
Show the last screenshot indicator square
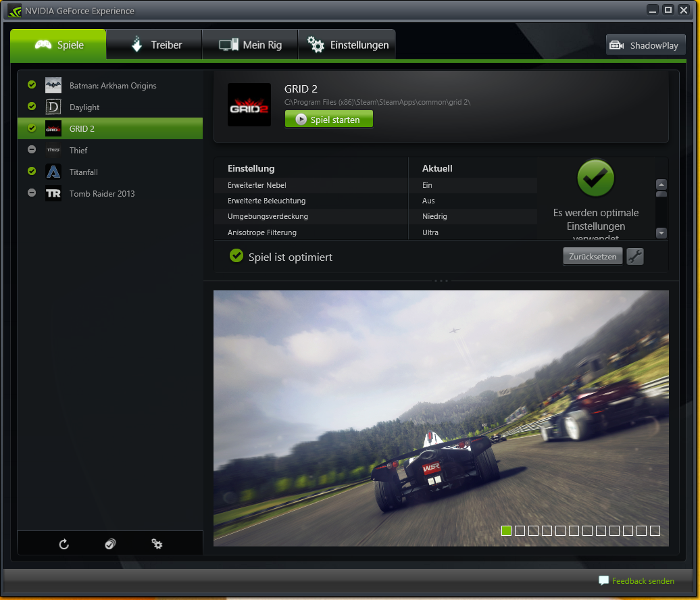pyautogui.click(x=655, y=530)
